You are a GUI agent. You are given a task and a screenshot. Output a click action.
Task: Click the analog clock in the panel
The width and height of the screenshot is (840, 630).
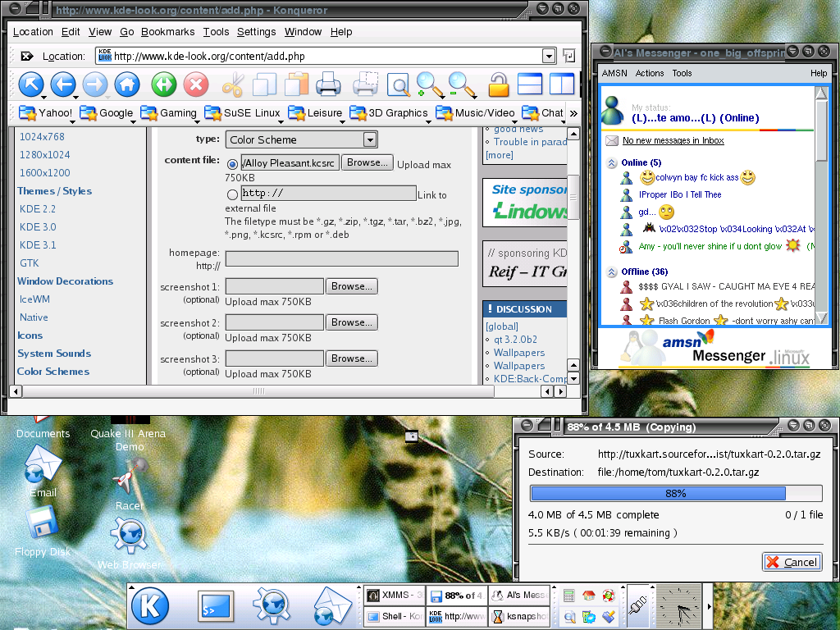click(x=678, y=606)
